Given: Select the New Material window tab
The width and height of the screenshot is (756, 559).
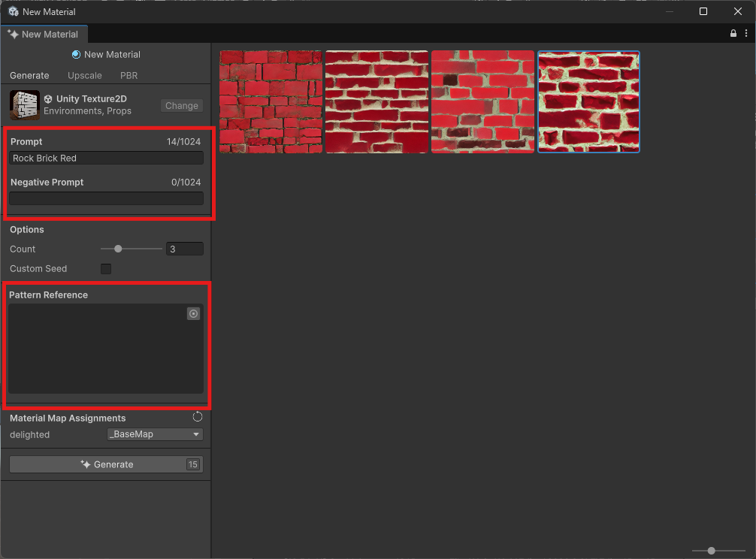Looking at the screenshot, I should click(x=44, y=35).
